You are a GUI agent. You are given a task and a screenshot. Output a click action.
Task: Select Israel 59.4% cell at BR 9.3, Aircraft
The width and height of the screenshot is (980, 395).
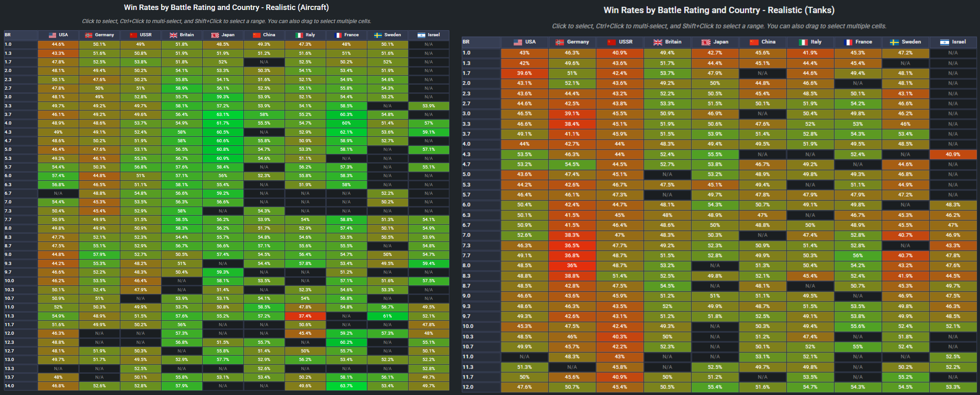pos(428,264)
